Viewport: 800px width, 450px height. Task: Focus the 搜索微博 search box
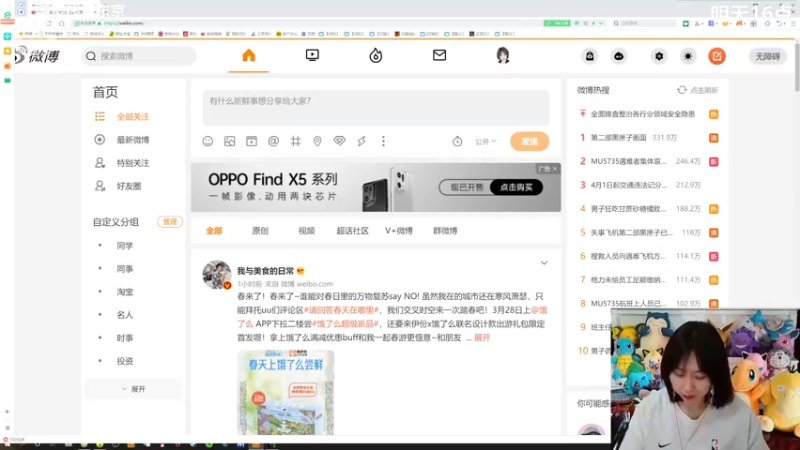pos(139,56)
